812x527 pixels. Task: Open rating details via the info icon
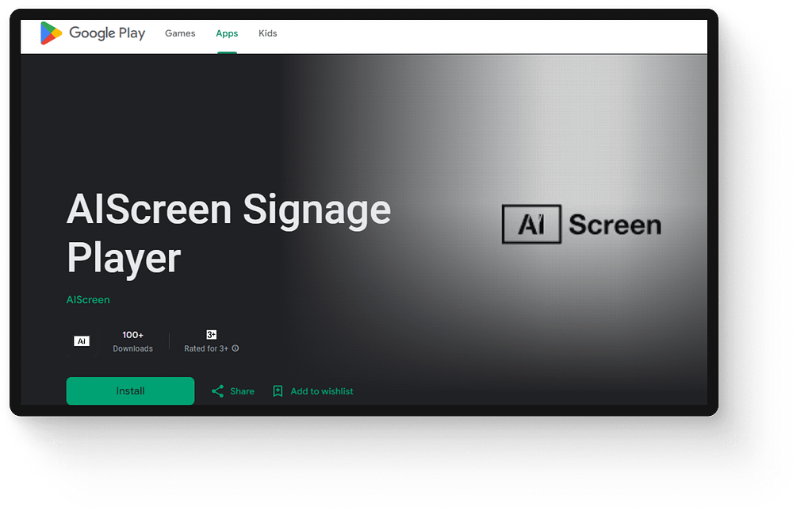[234, 348]
